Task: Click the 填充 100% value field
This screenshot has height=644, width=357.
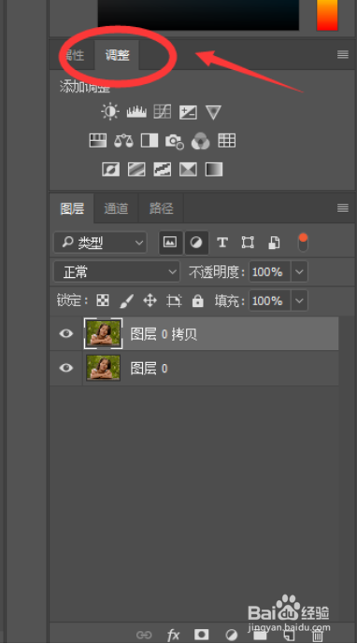Action: [x=270, y=301]
